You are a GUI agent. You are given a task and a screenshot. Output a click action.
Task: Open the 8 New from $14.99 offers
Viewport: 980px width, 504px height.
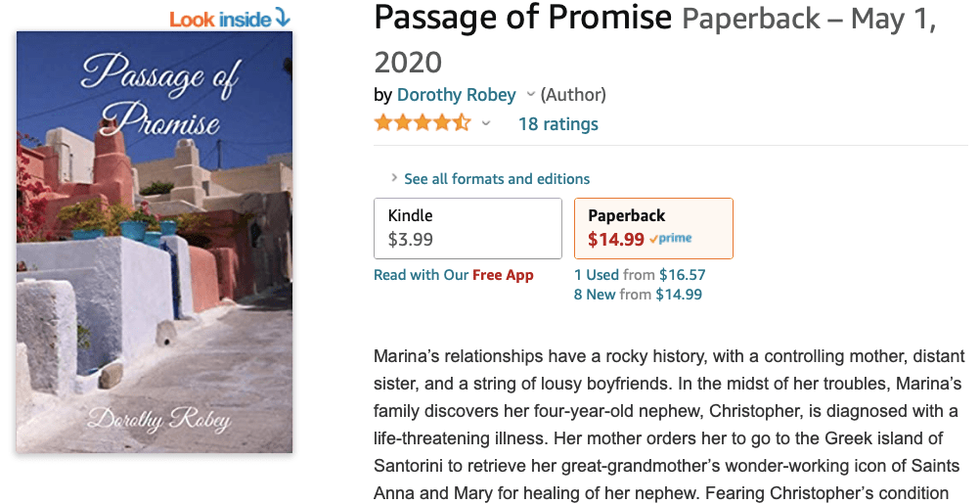638,295
